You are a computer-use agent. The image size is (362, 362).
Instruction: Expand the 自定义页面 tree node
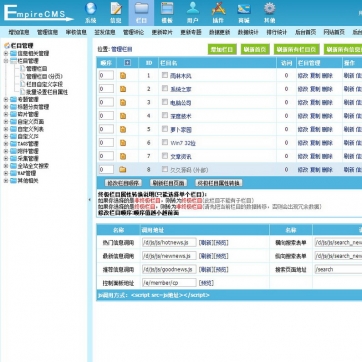tap(6, 122)
